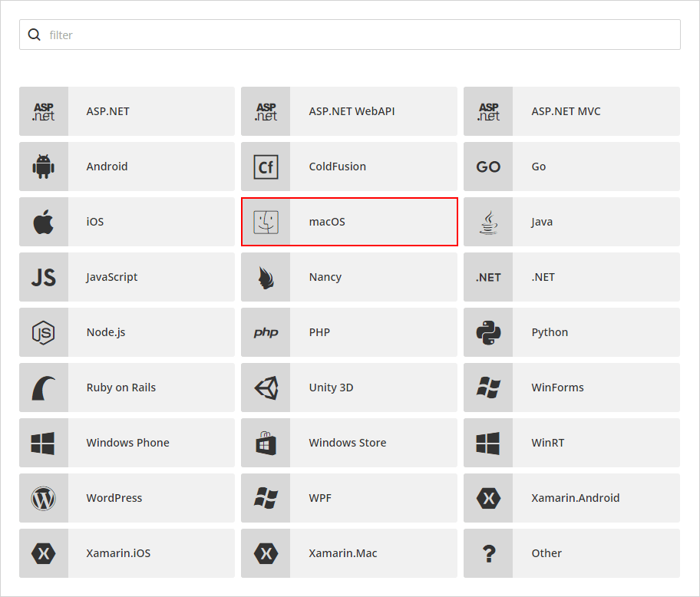The width and height of the screenshot is (700, 597).
Task: Click the WordPress logo icon
Action: [44, 498]
